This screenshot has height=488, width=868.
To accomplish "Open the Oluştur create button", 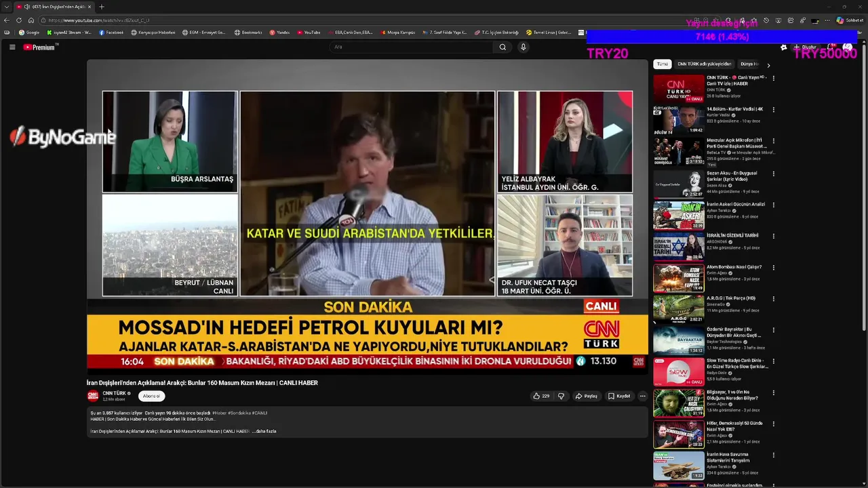I will coord(805,47).
